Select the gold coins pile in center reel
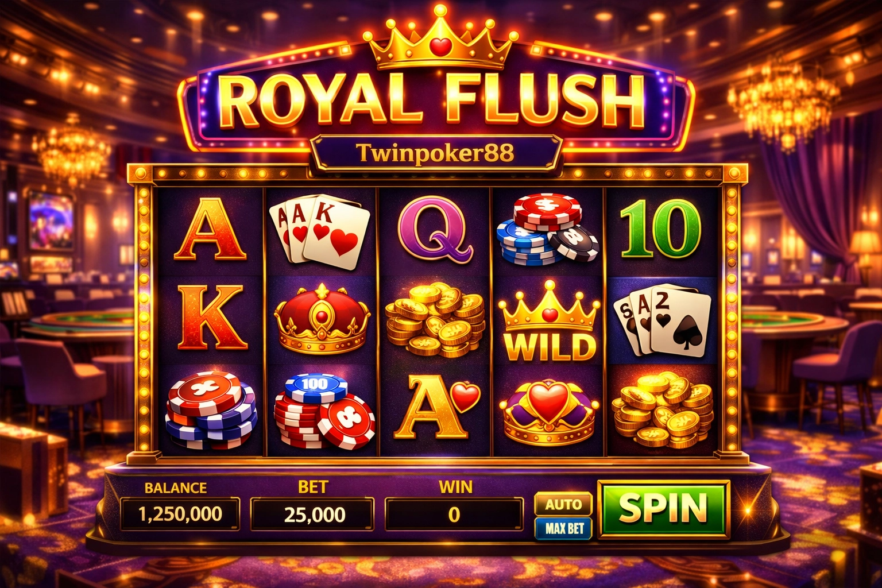 (x=435, y=319)
